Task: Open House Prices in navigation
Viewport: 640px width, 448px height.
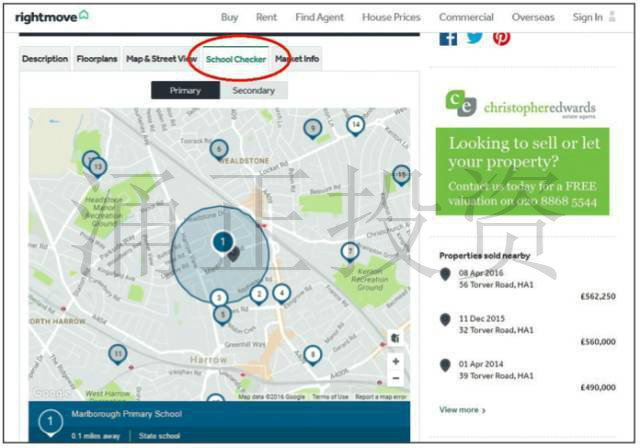Action: [x=391, y=18]
